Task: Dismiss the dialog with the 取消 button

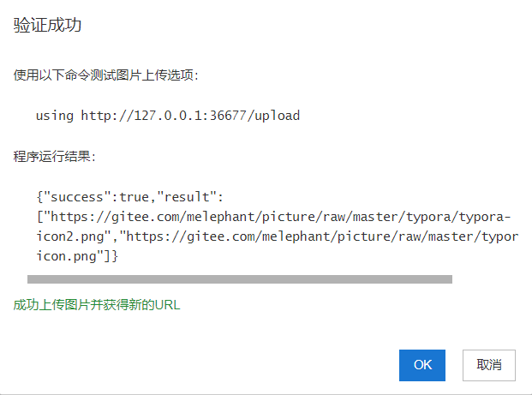Action: coord(489,365)
